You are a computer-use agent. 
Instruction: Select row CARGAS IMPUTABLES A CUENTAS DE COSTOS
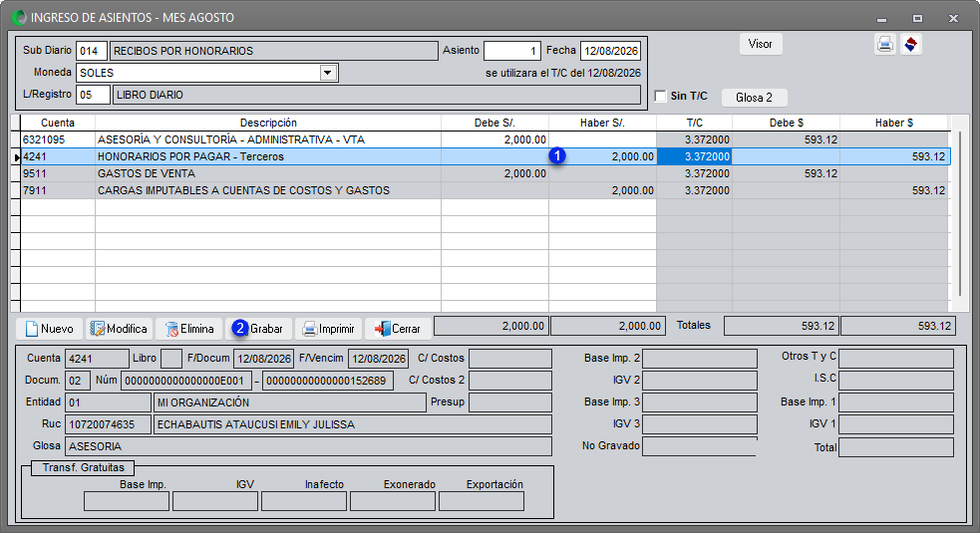point(485,190)
